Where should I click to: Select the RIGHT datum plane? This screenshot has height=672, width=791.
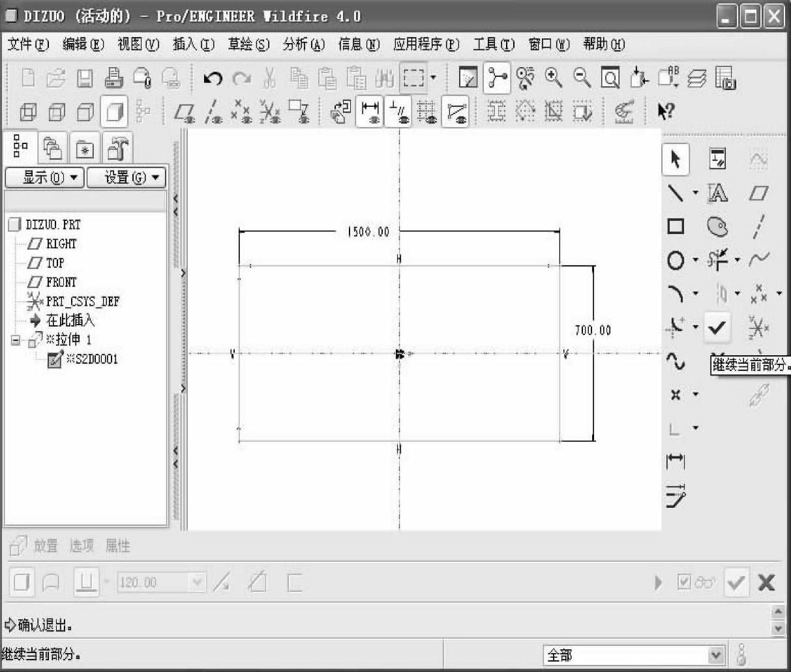tap(52, 244)
